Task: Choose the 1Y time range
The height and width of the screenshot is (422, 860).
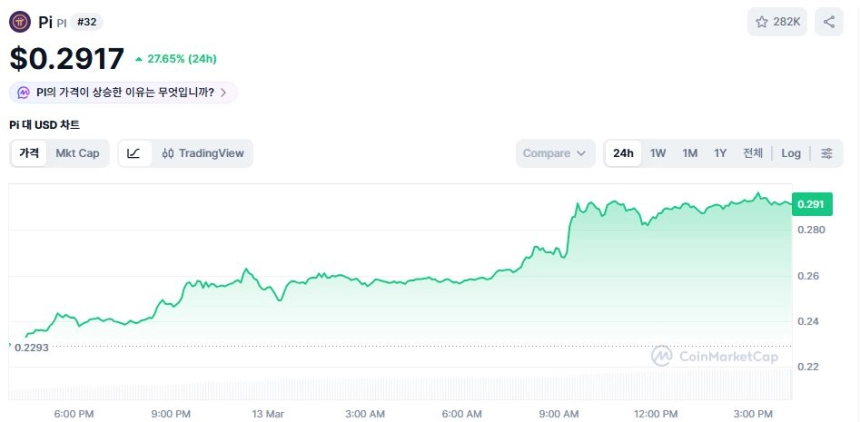Action: coord(720,153)
